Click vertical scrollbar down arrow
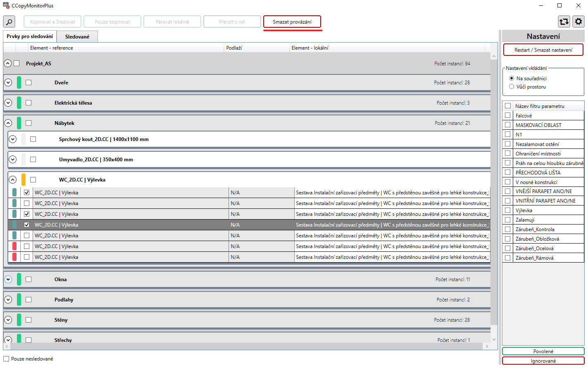588x368 pixels. pyautogui.click(x=494, y=339)
